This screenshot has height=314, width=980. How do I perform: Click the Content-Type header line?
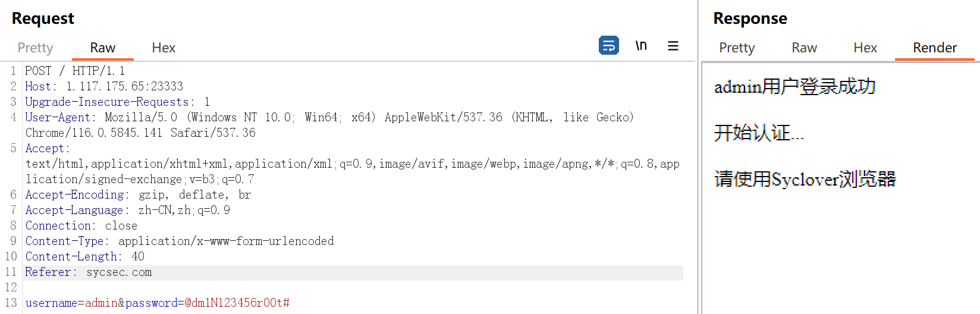tap(179, 241)
